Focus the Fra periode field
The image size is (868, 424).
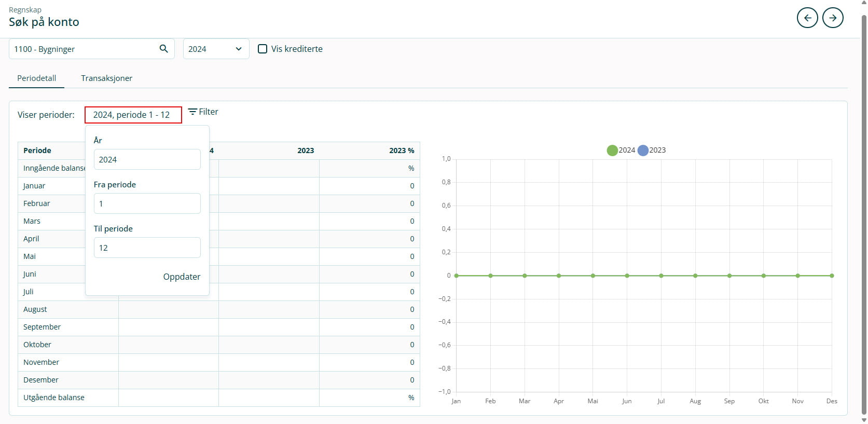[x=147, y=203]
